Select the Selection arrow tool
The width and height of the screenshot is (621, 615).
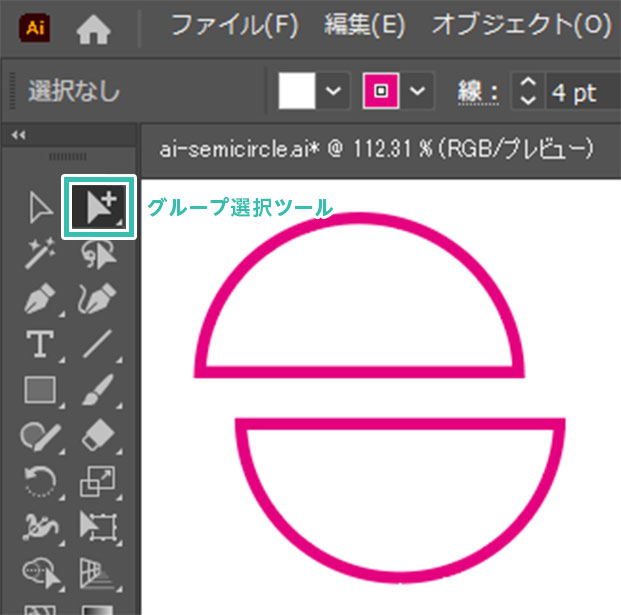40,208
